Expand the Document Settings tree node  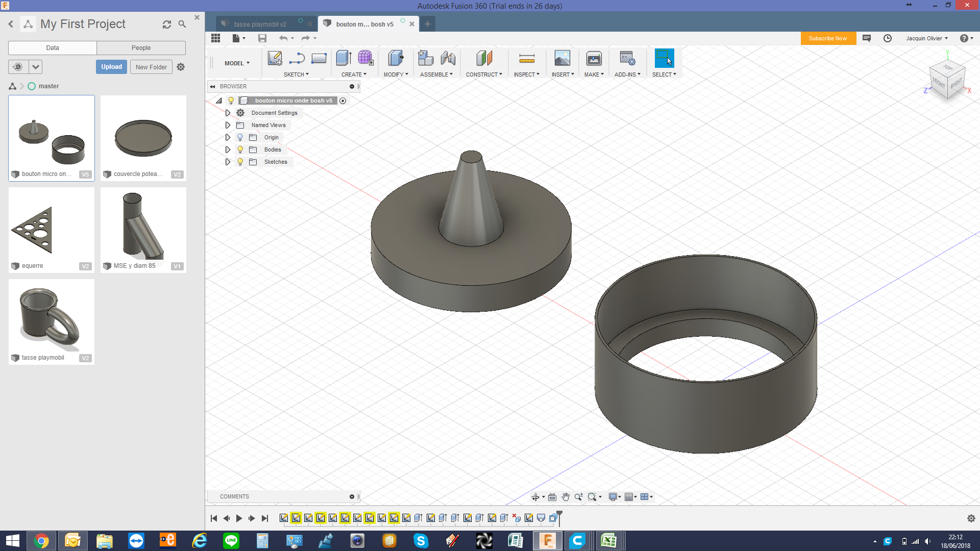pyautogui.click(x=228, y=113)
